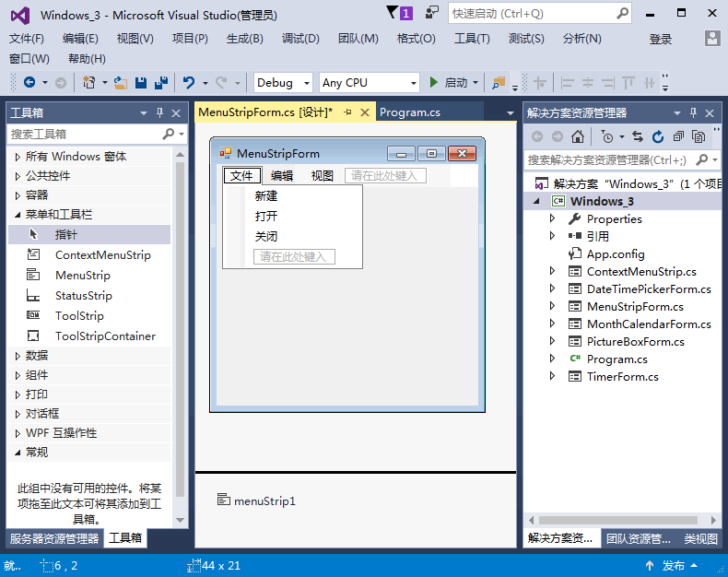728x577 pixels.
Task: Click the Navigate Backward toolbar icon
Action: tap(29, 83)
